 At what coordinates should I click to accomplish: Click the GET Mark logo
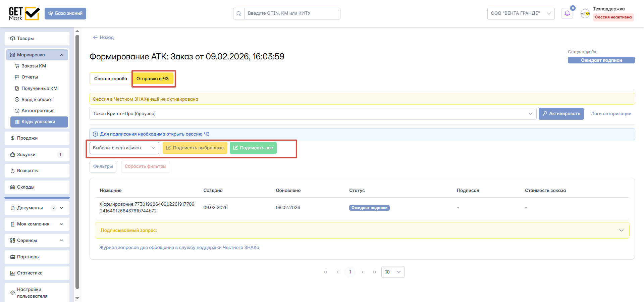(x=24, y=13)
